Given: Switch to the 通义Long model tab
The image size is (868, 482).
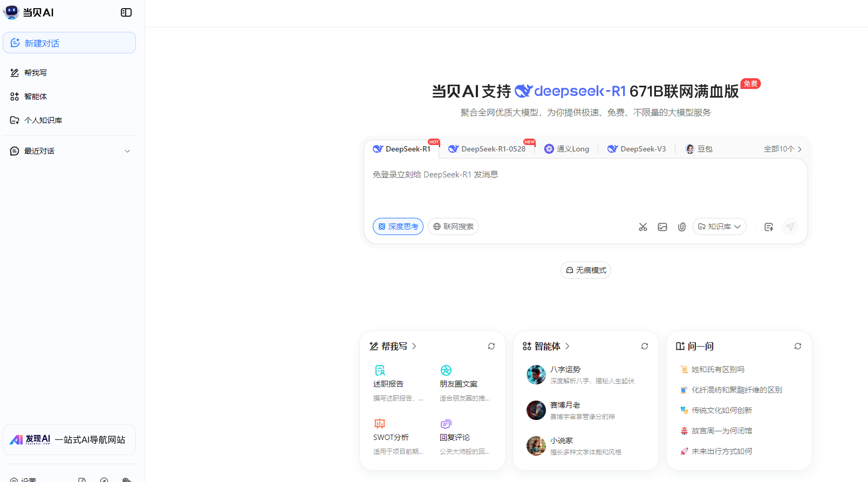Looking at the screenshot, I should coord(566,149).
